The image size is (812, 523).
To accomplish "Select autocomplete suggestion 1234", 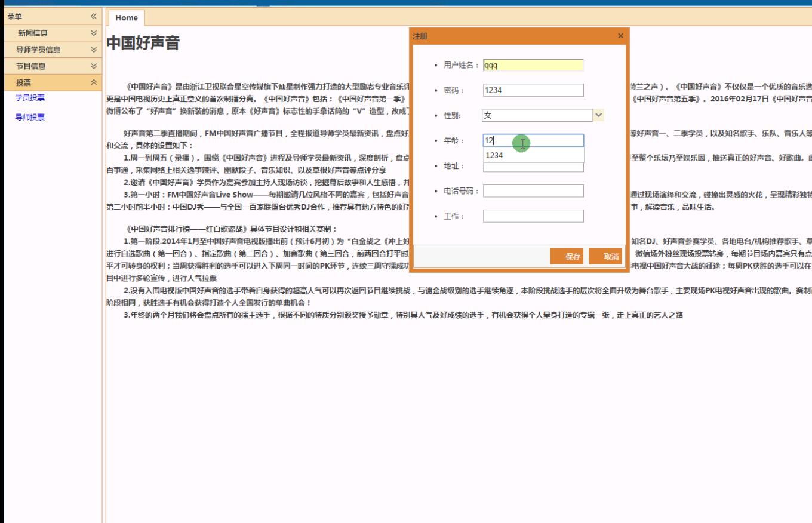I will (x=533, y=155).
